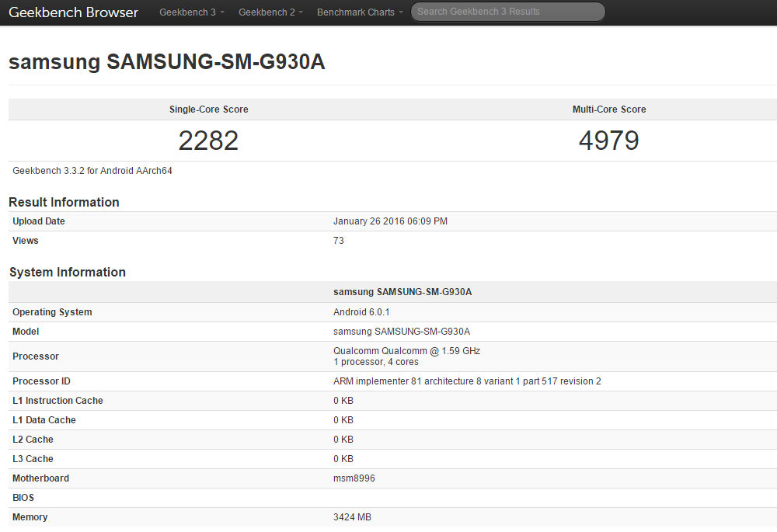
Task: Select the page title samsung SAMSUNG-SM-G930A
Action: (167, 62)
